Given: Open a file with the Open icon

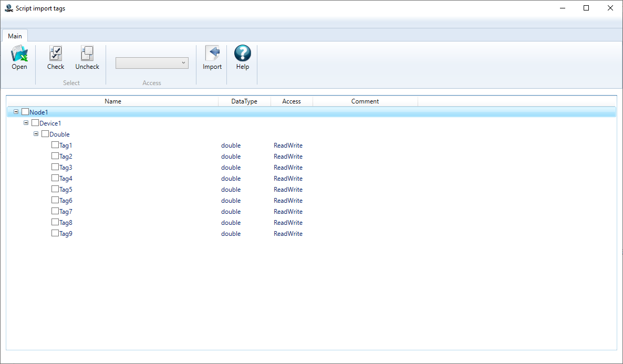Looking at the screenshot, I should [x=19, y=53].
